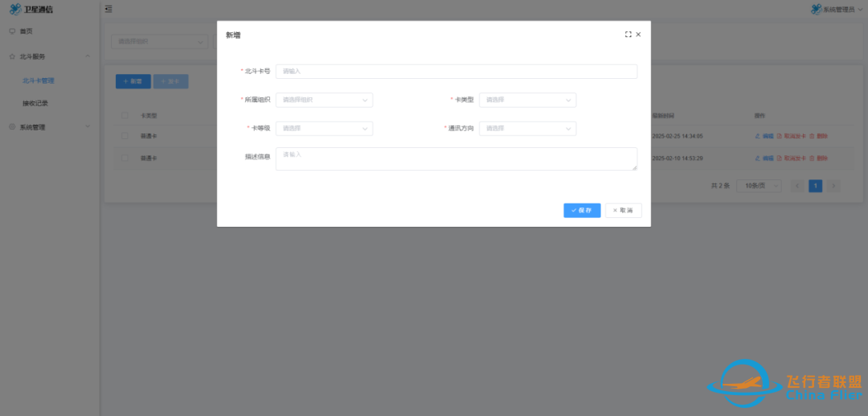Toggle the select-all checkbox in the table header
868x416 pixels.
(125, 116)
